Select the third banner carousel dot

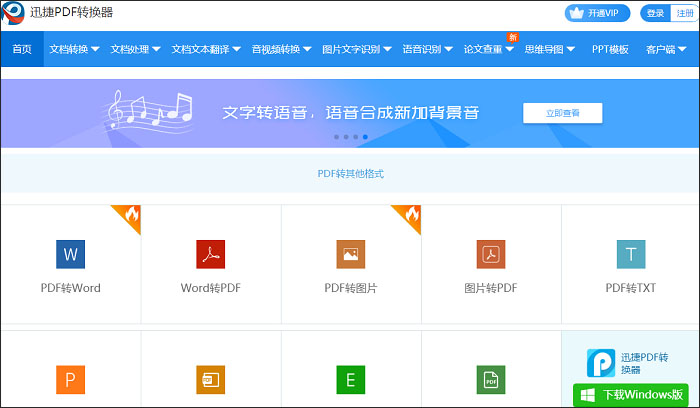coord(356,137)
